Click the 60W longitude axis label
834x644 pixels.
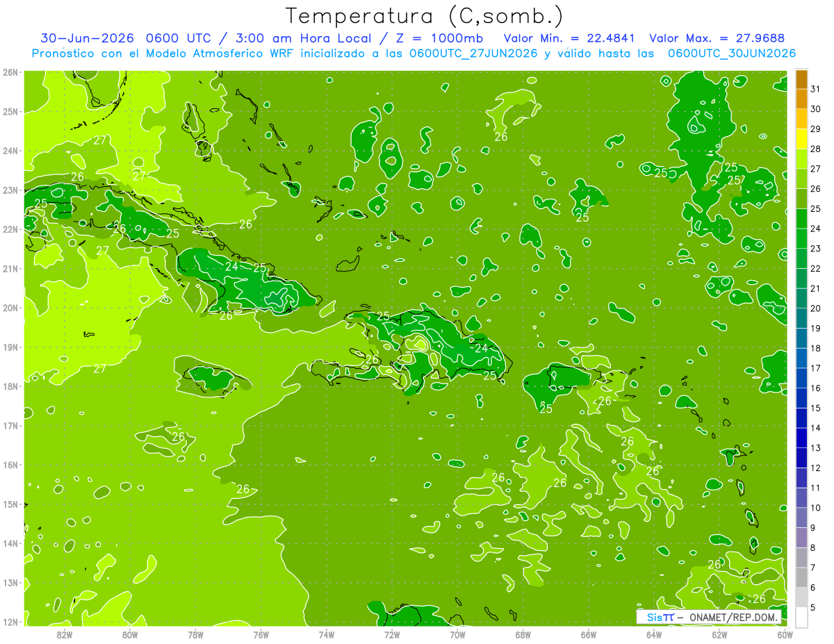click(x=785, y=634)
